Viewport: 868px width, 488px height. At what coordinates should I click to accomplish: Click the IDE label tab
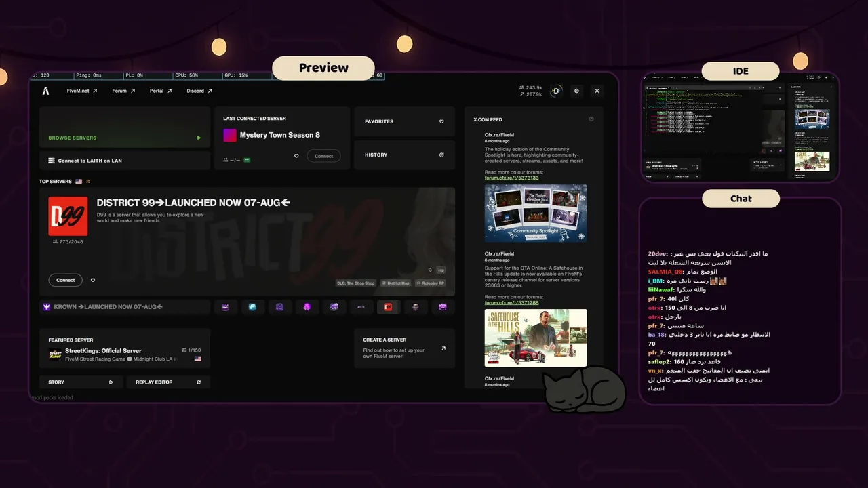[x=741, y=71]
